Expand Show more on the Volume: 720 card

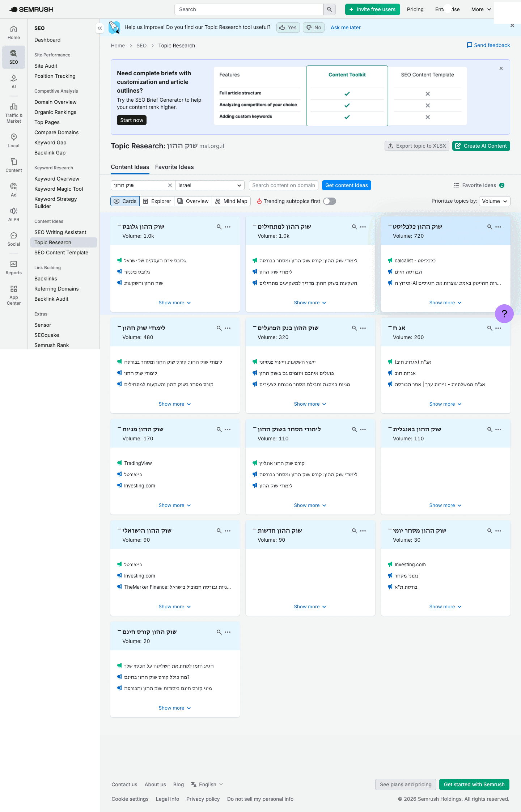445,303
